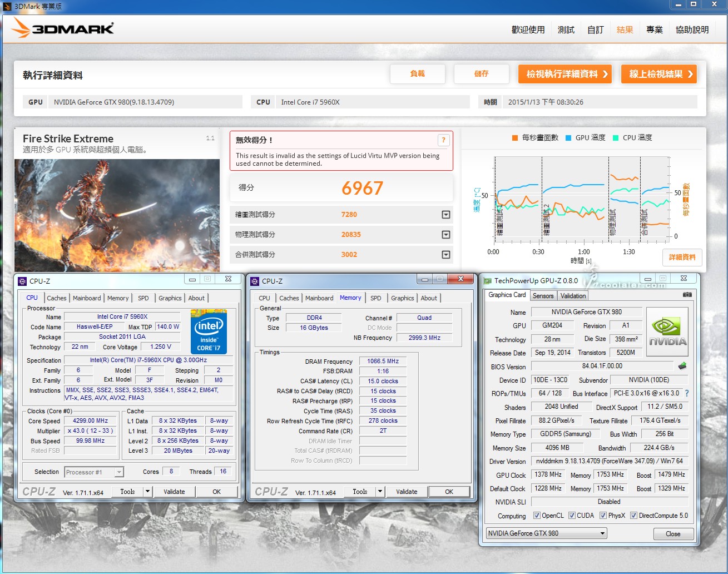The height and width of the screenshot is (574, 728).
Task: Click the 3DMark title bar icon
Action: pos(7,6)
